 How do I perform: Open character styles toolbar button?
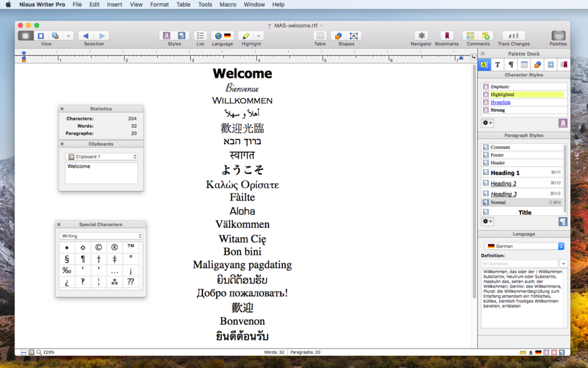(x=167, y=36)
